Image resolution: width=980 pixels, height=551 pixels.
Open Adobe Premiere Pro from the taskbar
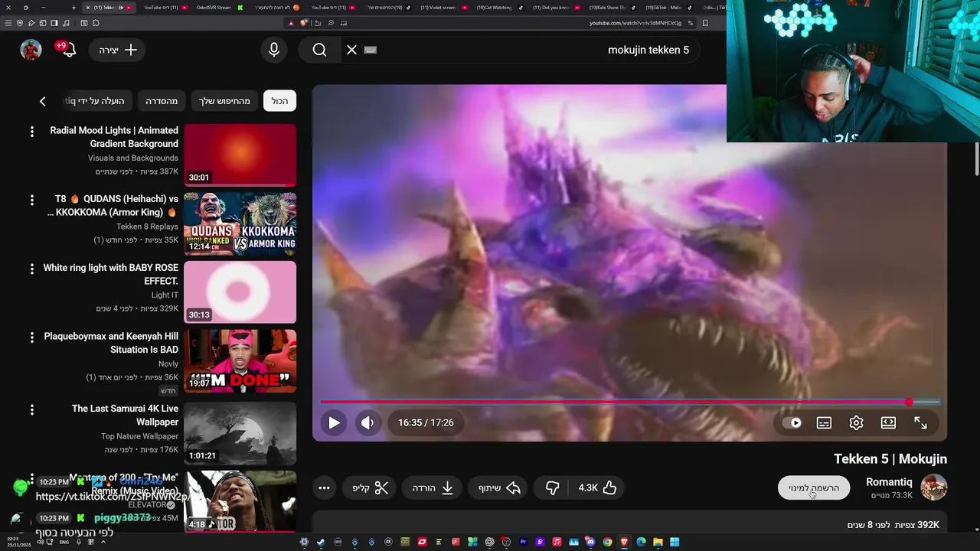tap(523, 542)
